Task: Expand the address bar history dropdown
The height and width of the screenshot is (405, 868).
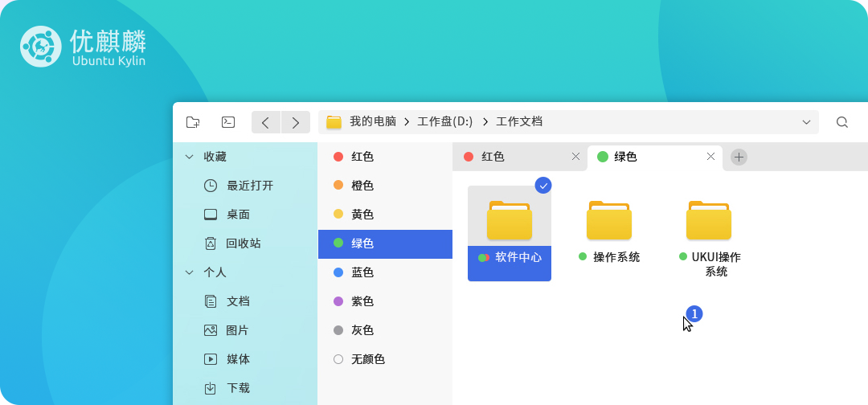Action: click(806, 122)
